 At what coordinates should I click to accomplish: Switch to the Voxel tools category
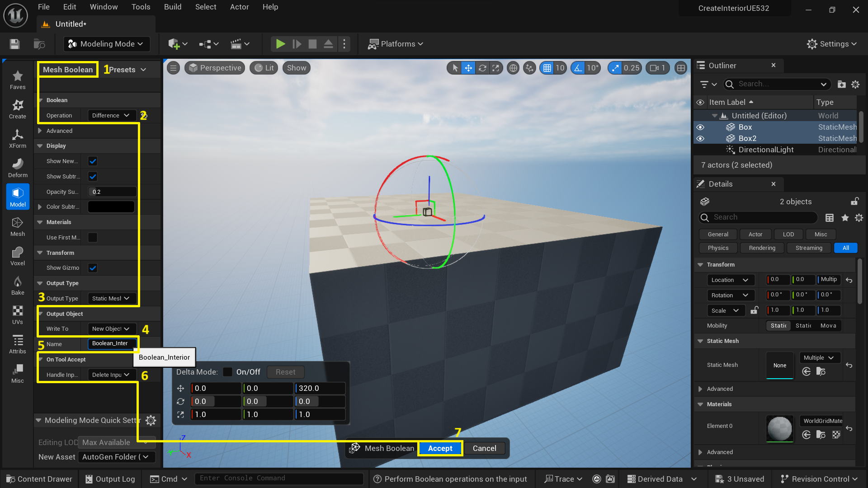17,255
